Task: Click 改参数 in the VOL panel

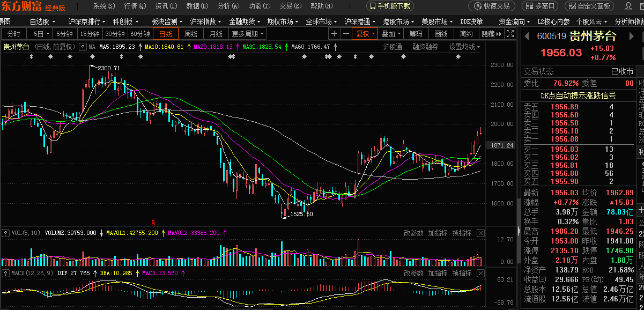Action: 413,233
